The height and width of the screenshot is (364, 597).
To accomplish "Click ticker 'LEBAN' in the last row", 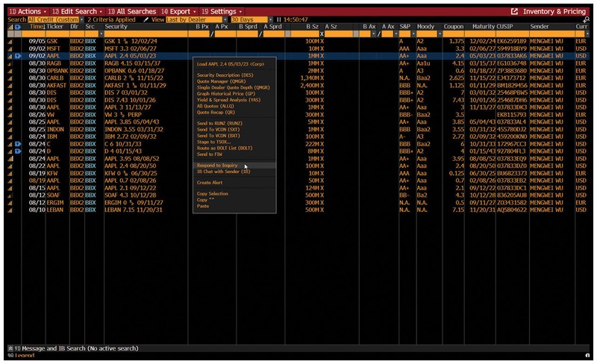I will [x=55, y=210].
